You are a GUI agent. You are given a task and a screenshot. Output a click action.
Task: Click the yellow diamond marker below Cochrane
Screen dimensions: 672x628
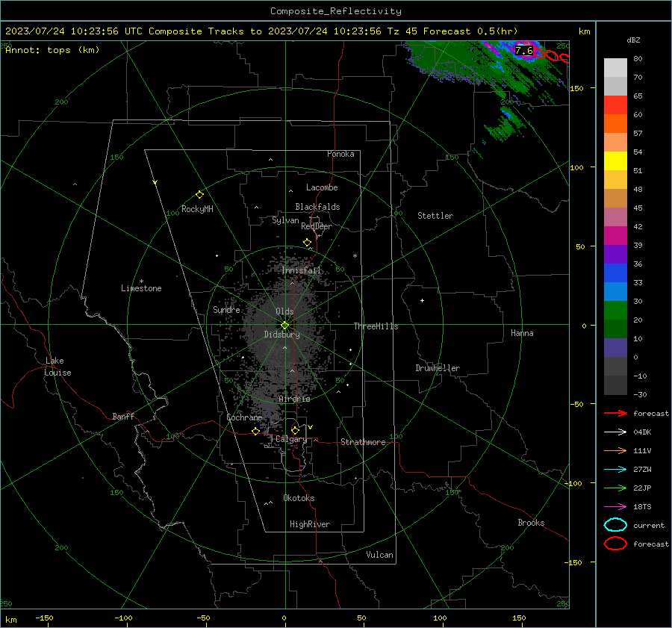(x=255, y=432)
